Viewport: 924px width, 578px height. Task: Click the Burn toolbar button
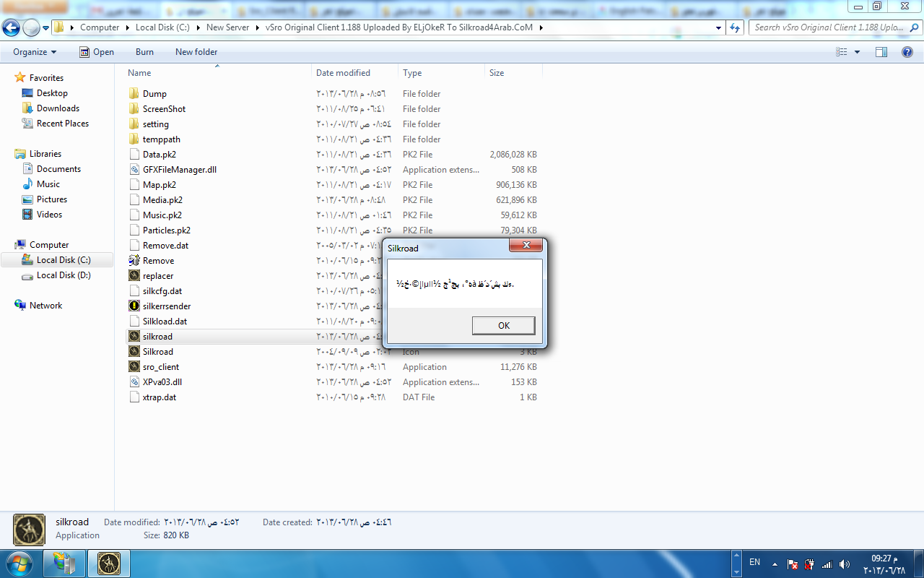[x=144, y=52]
